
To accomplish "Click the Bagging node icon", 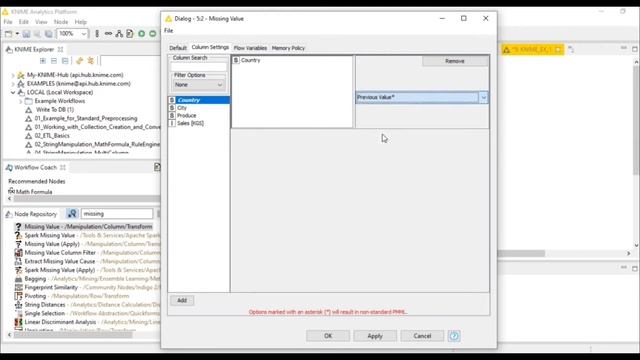I will click(x=18, y=279).
